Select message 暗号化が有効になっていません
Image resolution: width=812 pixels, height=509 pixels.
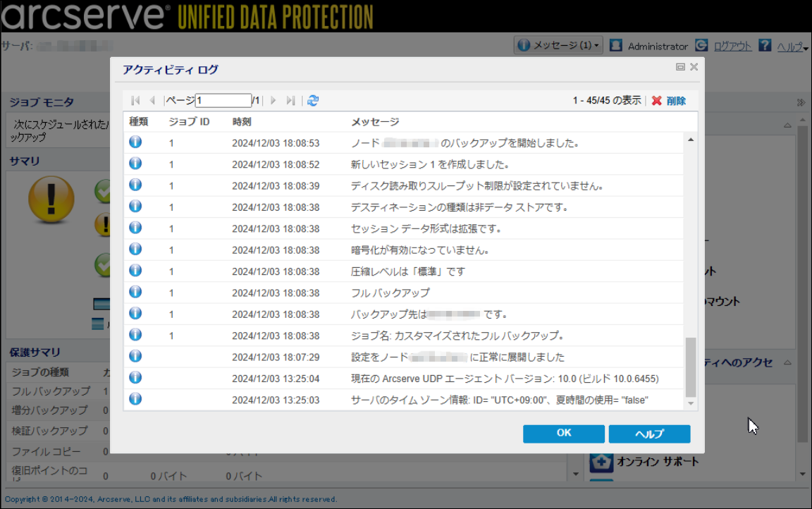coord(420,250)
